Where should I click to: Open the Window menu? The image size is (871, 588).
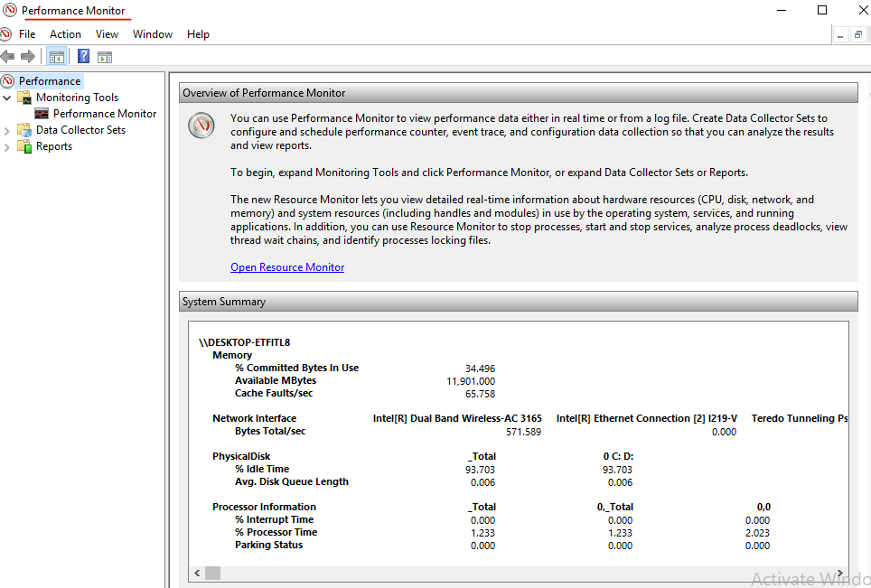click(x=153, y=34)
